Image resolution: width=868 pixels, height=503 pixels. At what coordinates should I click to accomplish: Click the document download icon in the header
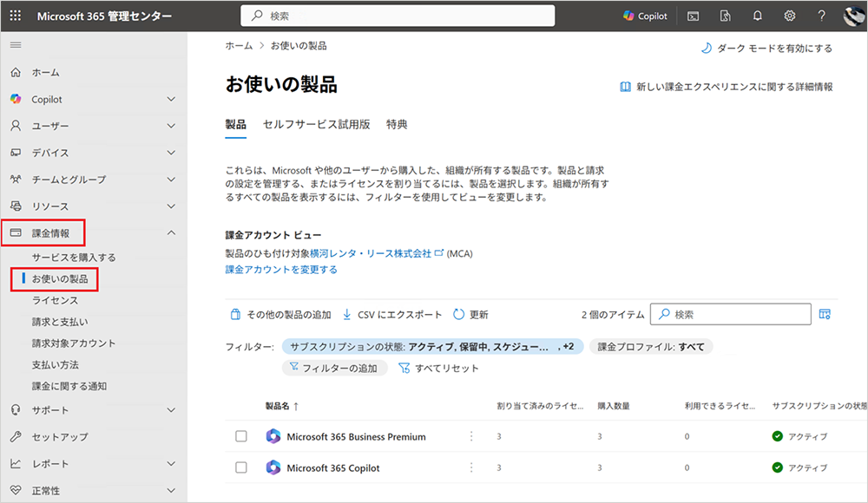[x=725, y=16]
